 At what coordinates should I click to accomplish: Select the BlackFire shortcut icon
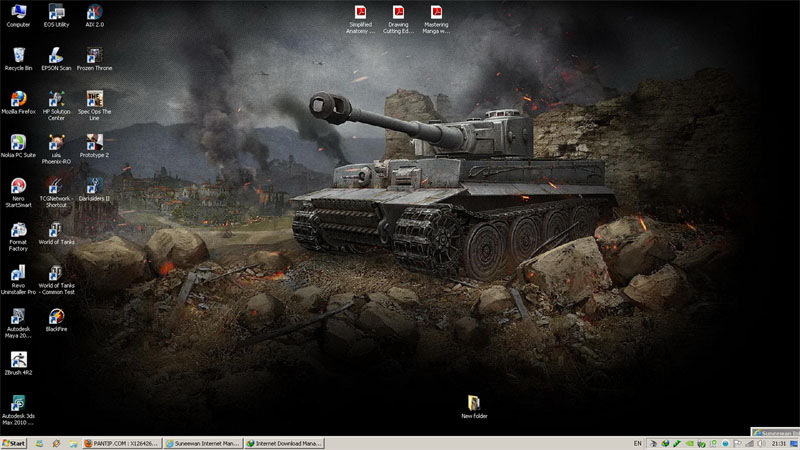(x=56, y=320)
